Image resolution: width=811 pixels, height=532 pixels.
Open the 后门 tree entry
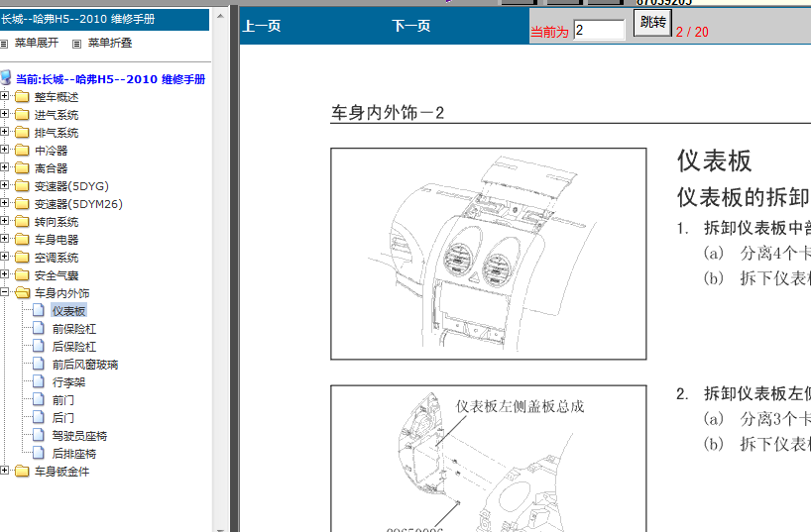63,418
